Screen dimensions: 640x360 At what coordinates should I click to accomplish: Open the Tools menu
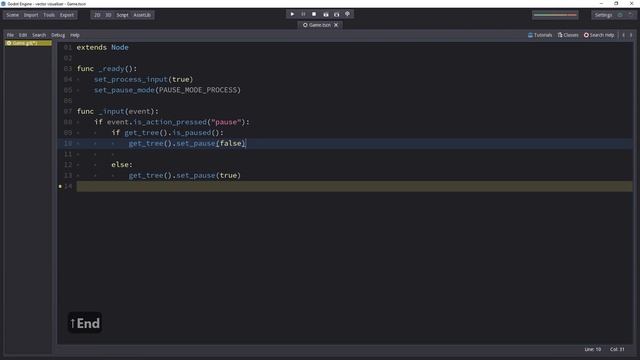49,15
